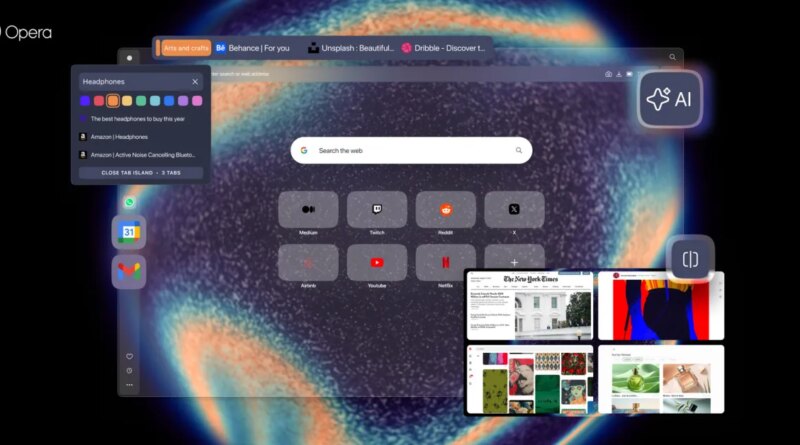Switch to the Unsplash tab
Viewport: 800px width, 445px height.
tap(350, 47)
